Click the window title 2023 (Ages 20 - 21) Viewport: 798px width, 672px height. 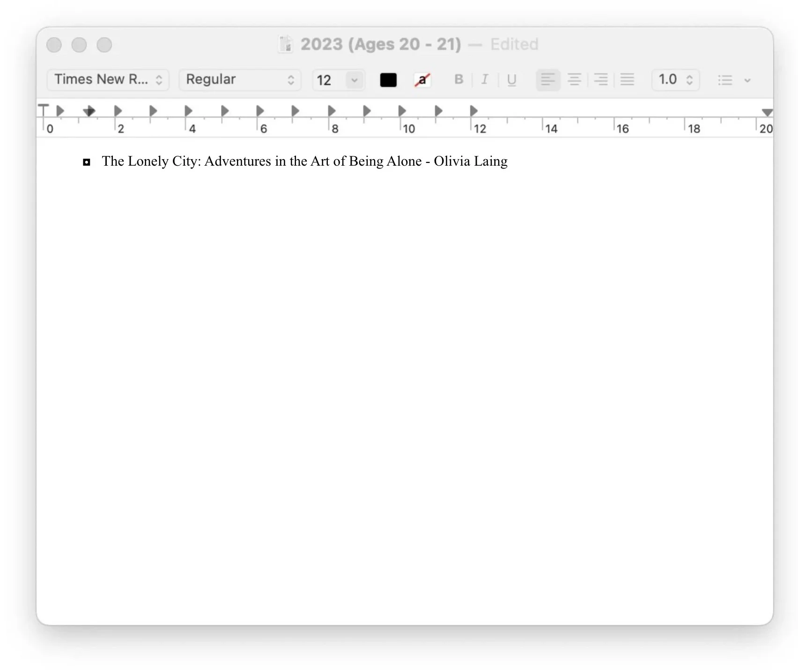381,44
